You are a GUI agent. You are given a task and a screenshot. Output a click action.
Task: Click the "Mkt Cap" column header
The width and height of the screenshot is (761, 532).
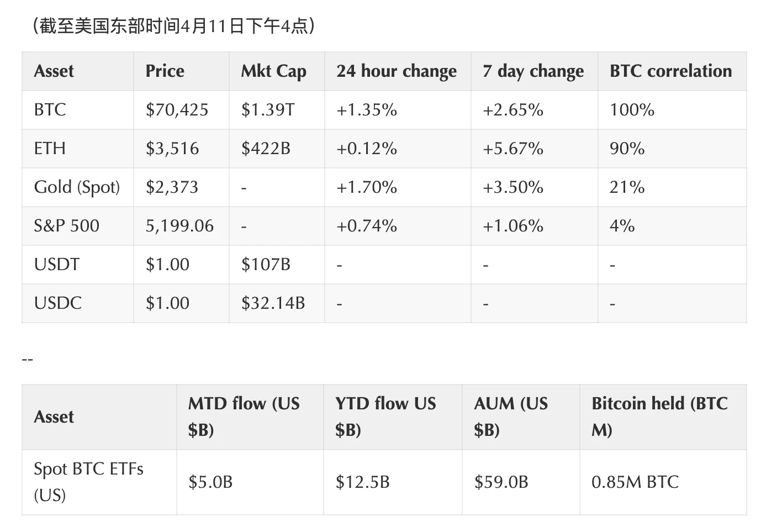coord(273,71)
